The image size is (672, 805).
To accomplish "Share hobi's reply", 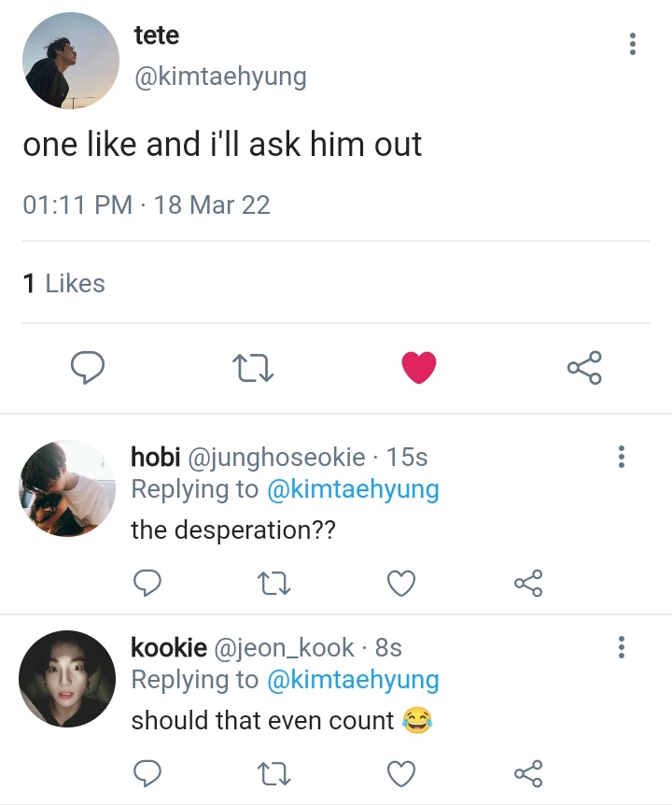I will tap(528, 584).
